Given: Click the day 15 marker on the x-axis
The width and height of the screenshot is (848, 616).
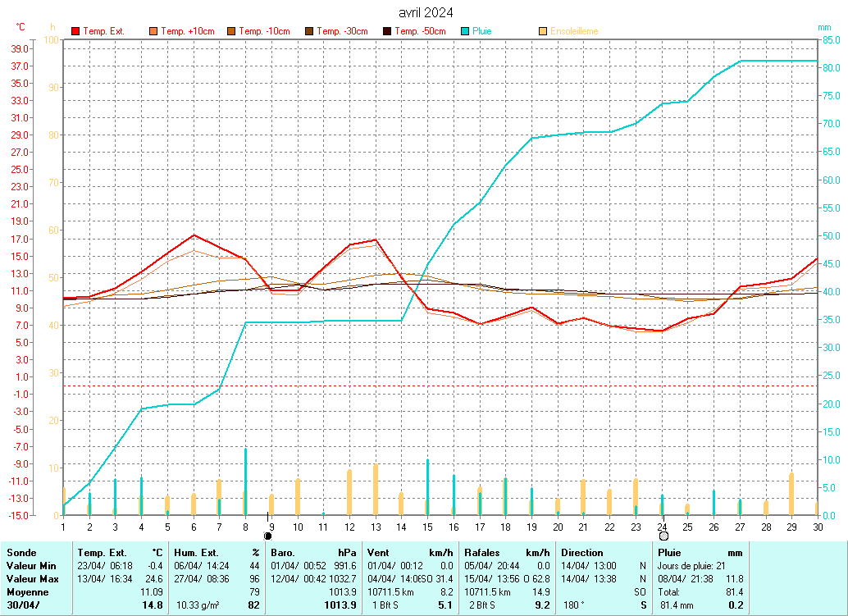Looking at the screenshot, I should (427, 526).
